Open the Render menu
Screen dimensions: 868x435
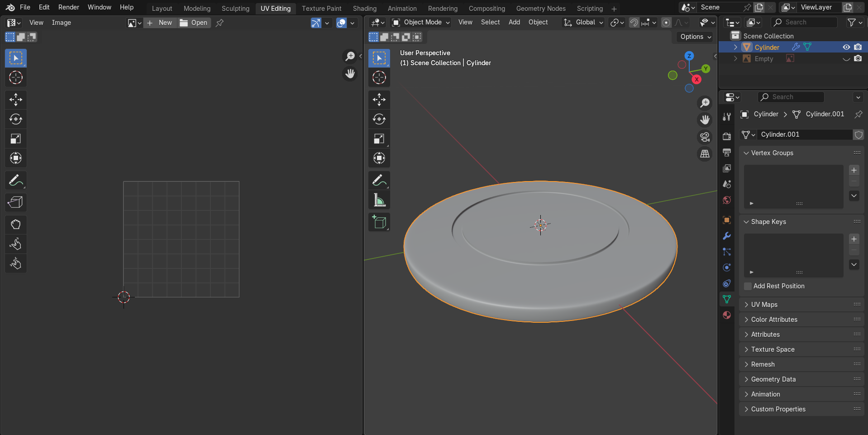[68, 7]
